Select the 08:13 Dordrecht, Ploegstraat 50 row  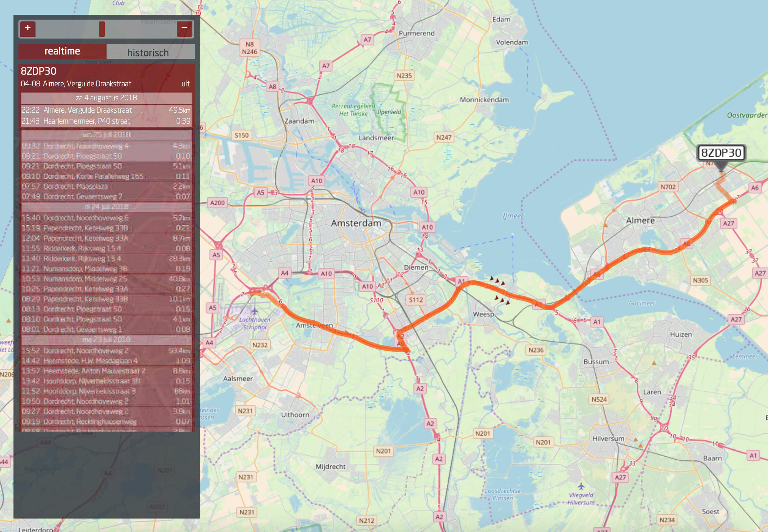[x=106, y=309]
